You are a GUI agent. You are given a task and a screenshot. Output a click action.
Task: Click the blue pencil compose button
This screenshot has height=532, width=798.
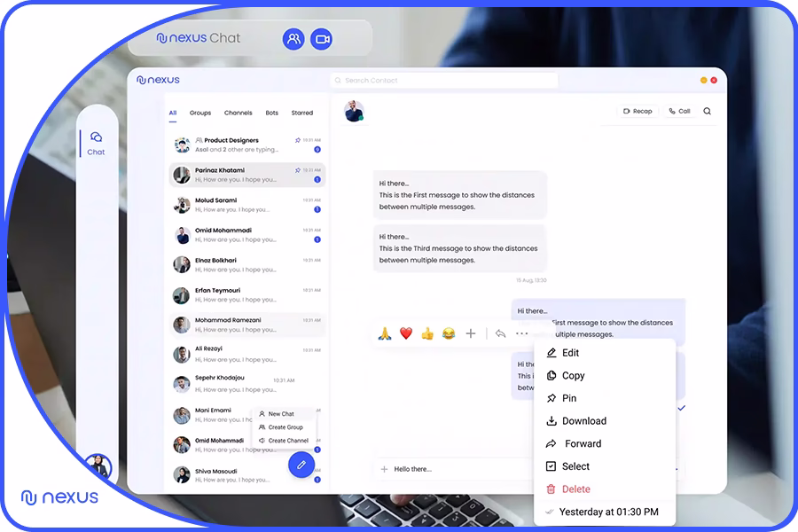coord(301,464)
